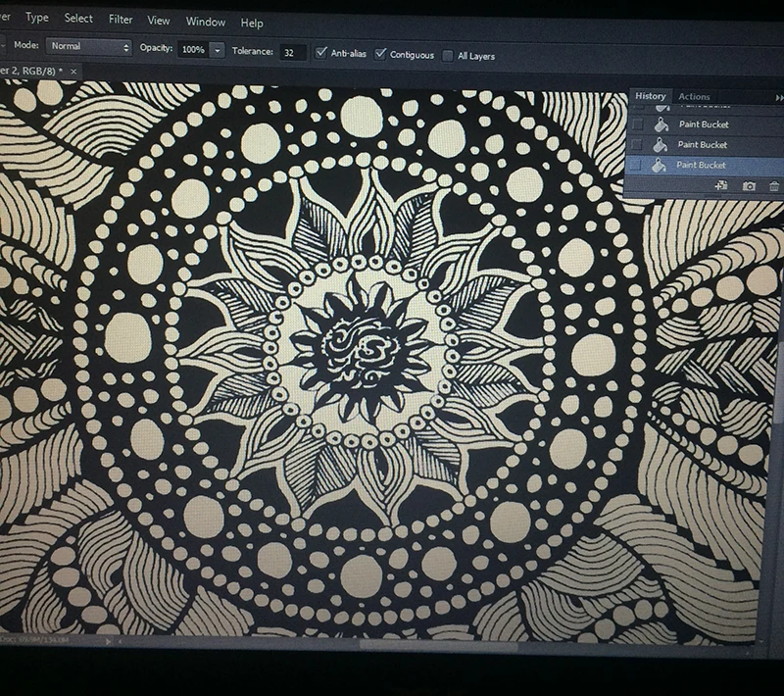Create new document from current state icon
Viewport: 784px width, 696px height.
pos(721,185)
